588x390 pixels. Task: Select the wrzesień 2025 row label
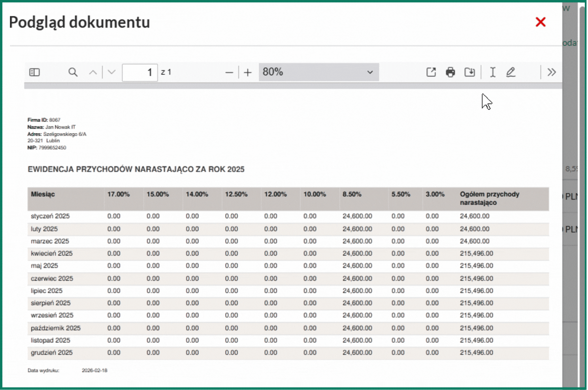pyautogui.click(x=52, y=315)
